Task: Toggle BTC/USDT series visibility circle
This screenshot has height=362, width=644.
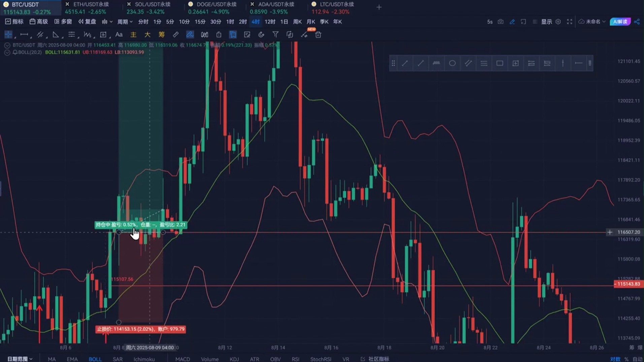Action: 7,45
